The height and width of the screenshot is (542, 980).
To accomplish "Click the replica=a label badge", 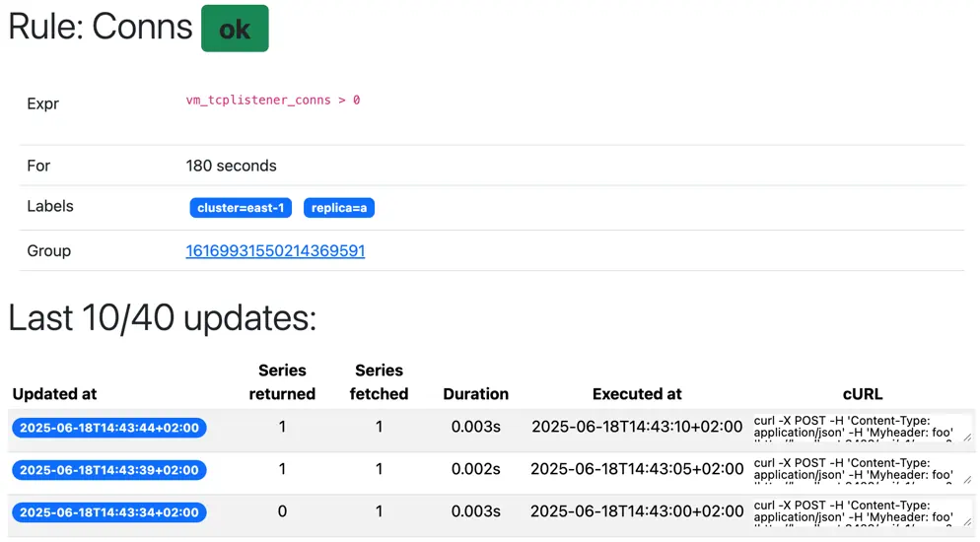I will (338, 208).
